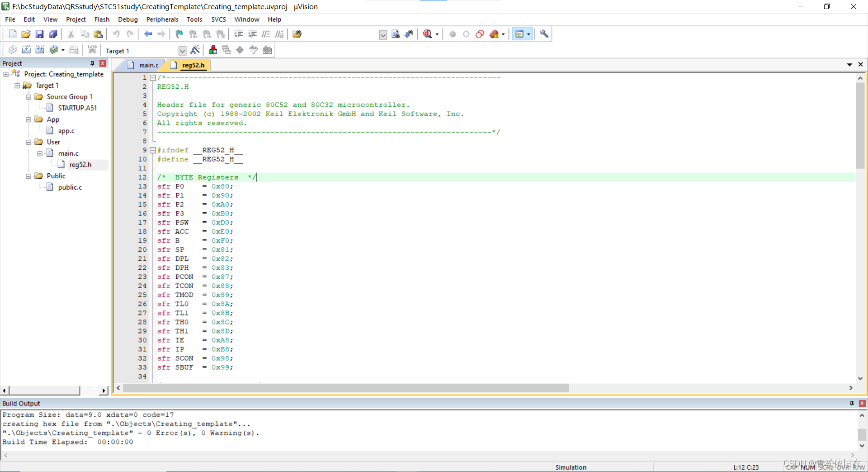This screenshot has width=868, height=472.
Task: Click the Find in Files folder icon
Action: [297, 34]
